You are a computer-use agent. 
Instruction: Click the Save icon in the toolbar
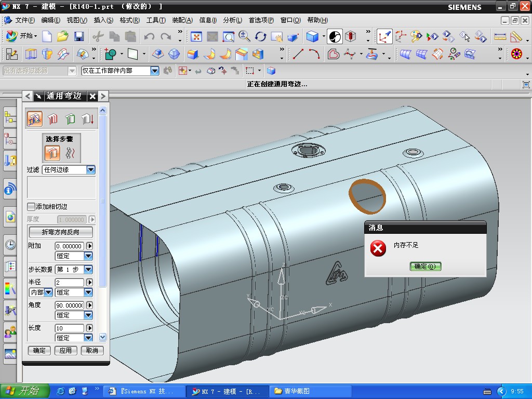pyautogui.click(x=79, y=36)
